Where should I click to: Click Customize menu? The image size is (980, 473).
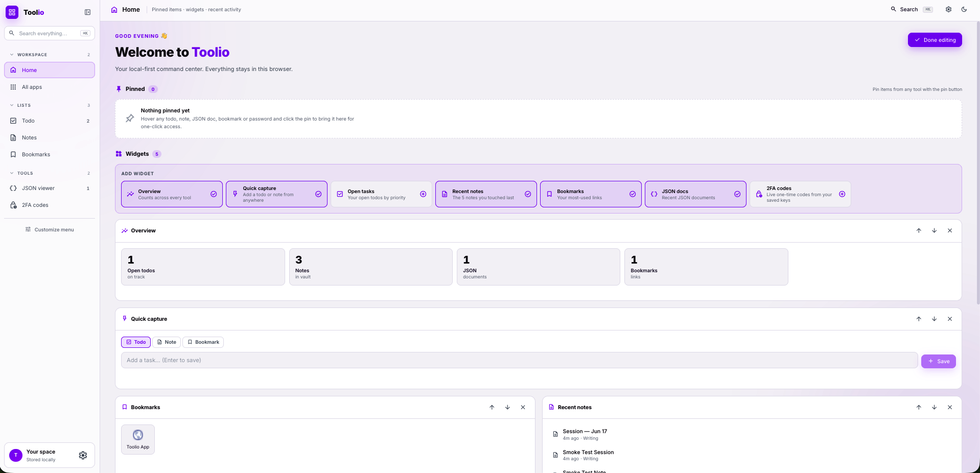coord(50,229)
